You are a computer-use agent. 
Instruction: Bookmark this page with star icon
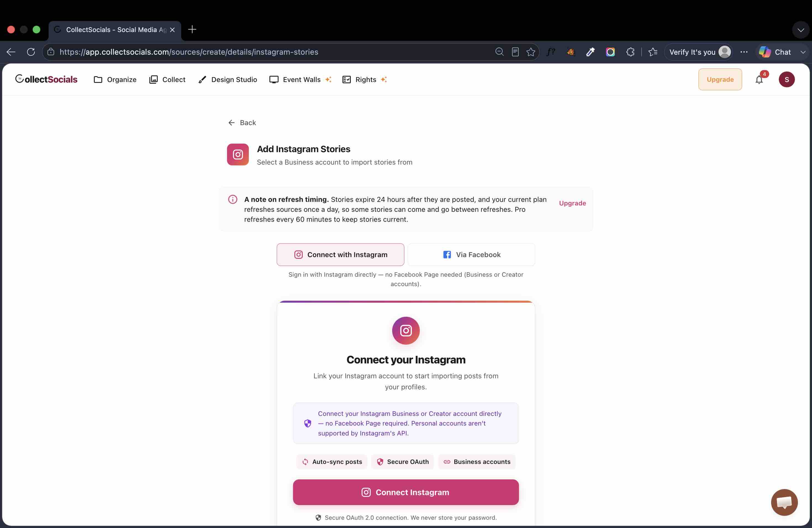531,52
